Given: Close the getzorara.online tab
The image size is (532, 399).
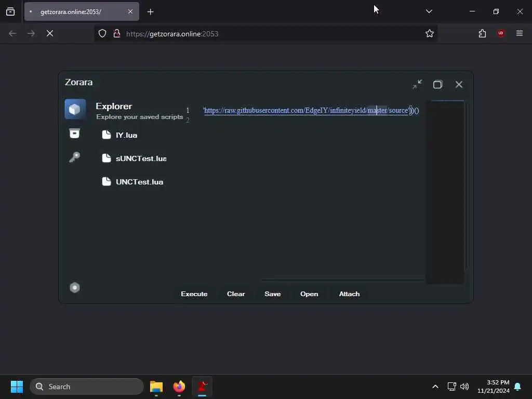Looking at the screenshot, I should coord(130,11).
